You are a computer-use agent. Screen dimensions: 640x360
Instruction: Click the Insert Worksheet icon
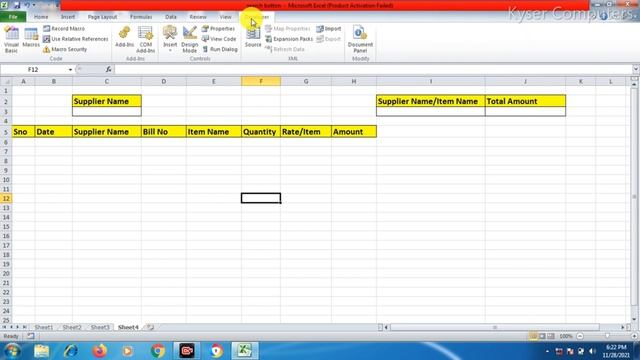151,327
